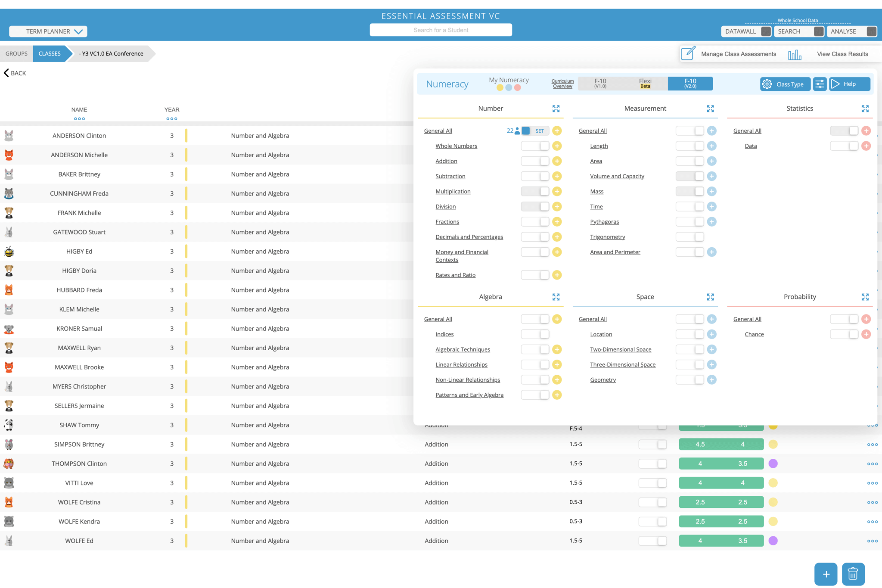Image resolution: width=882 pixels, height=588 pixels.
Task: Click the blue plus beside Length
Action: (711, 146)
